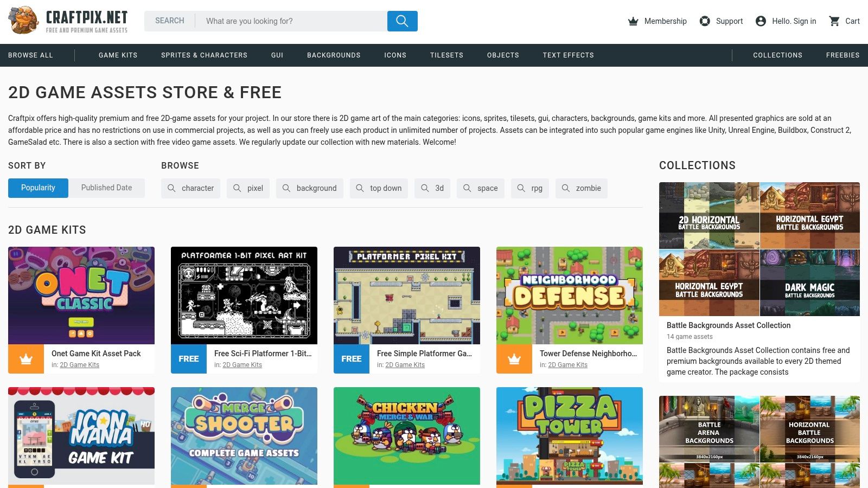Browse the 'zombie' tag
This screenshot has height=488, width=868.
[582, 188]
